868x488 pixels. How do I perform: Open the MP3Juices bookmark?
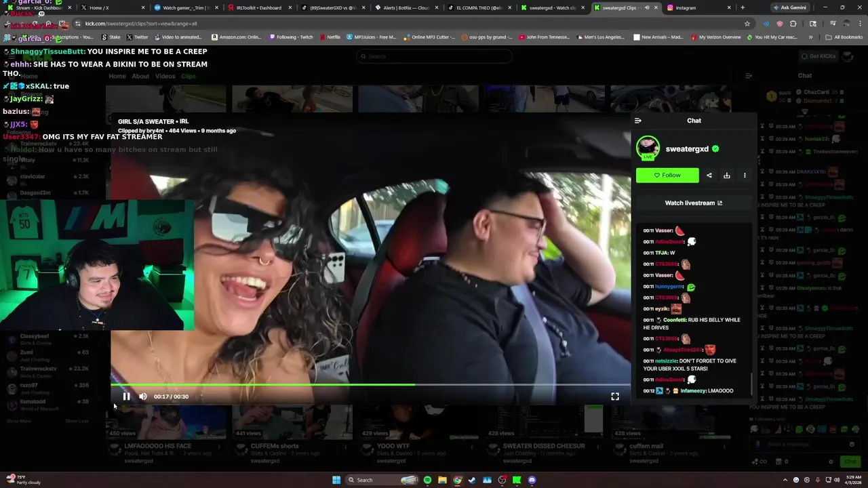pos(371,37)
